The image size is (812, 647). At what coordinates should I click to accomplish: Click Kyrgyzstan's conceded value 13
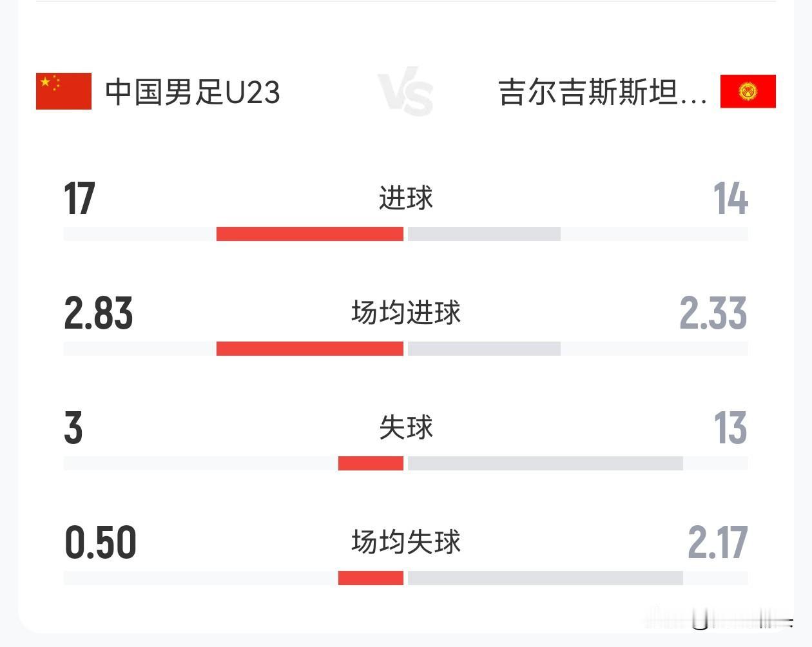click(x=730, y=428)
